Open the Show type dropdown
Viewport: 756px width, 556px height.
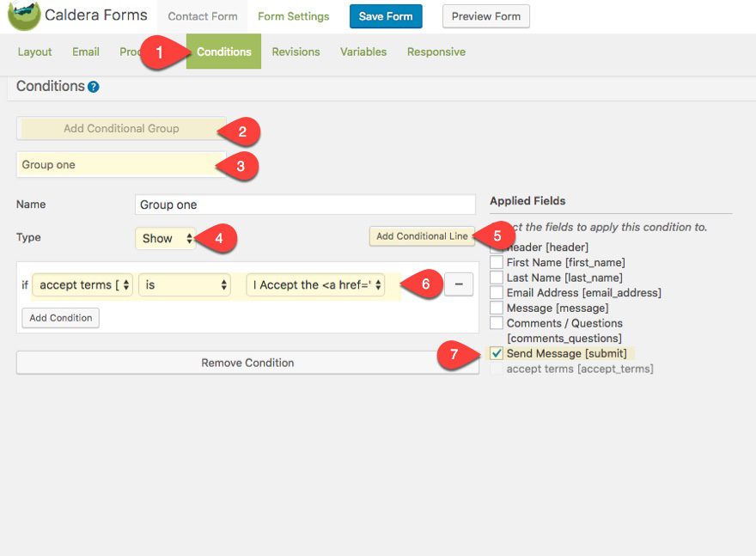click(166, 238)
